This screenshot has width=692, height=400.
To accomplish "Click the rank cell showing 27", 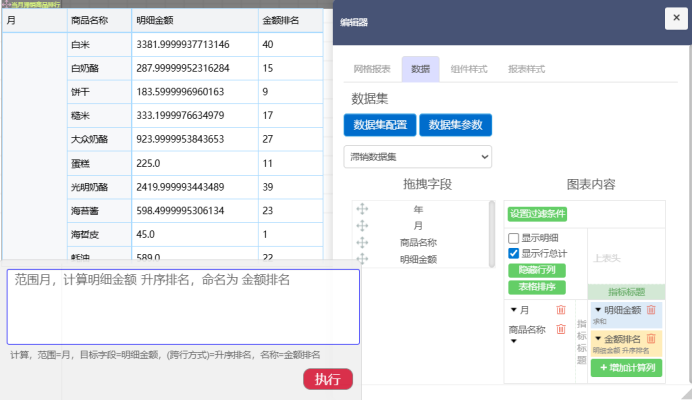I will [x=291, y=139].
